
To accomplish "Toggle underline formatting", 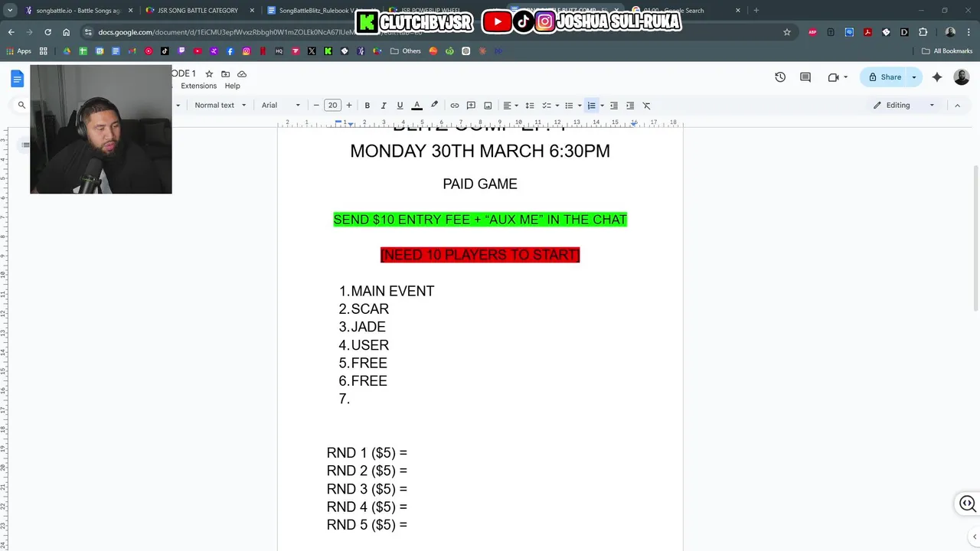I will pos(400,106).
